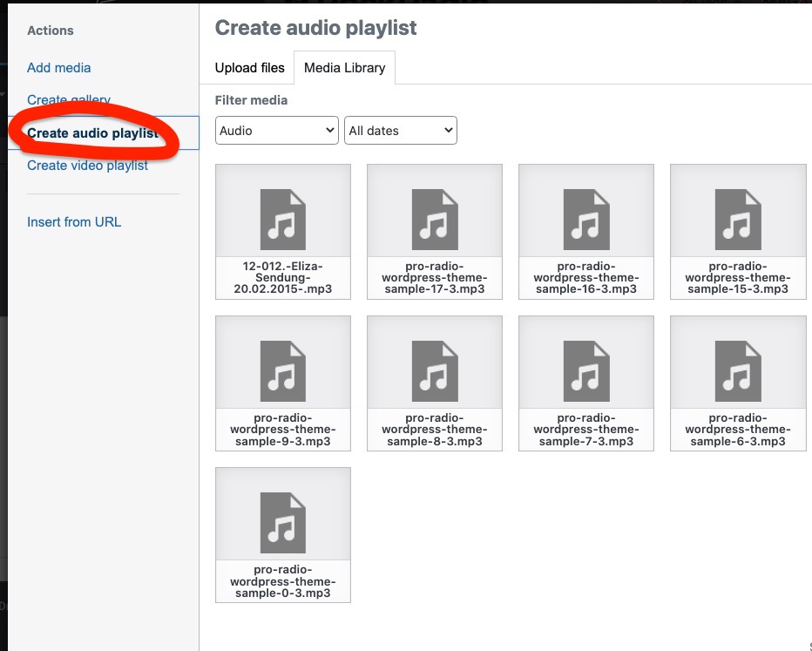
Task: Click filename pro-radio-wordpress-theme-sample-9-3.mp3
Action: click(283, 430)
